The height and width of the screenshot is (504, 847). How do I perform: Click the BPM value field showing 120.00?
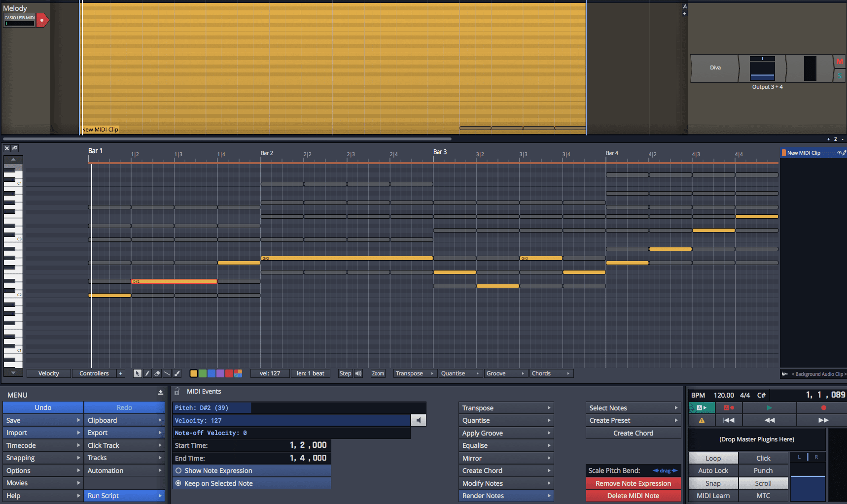724,395
